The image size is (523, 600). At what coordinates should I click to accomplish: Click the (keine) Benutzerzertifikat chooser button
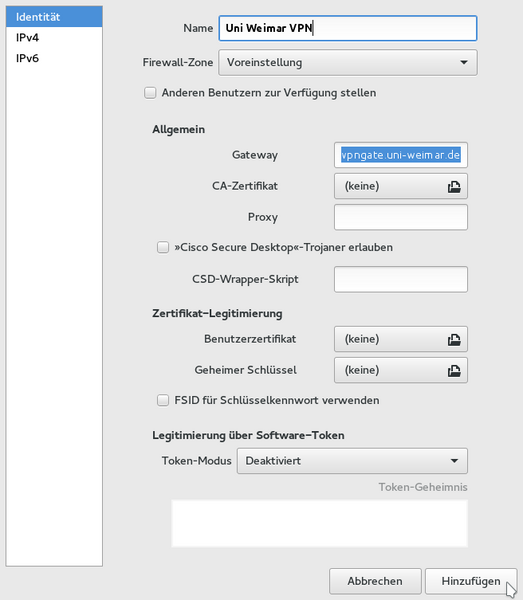(401, 339)
